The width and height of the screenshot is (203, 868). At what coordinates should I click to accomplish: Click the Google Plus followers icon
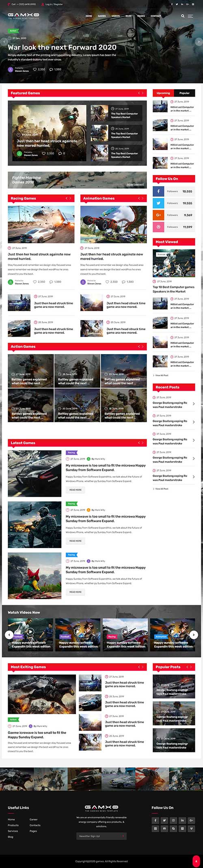(x=158, y=215)
